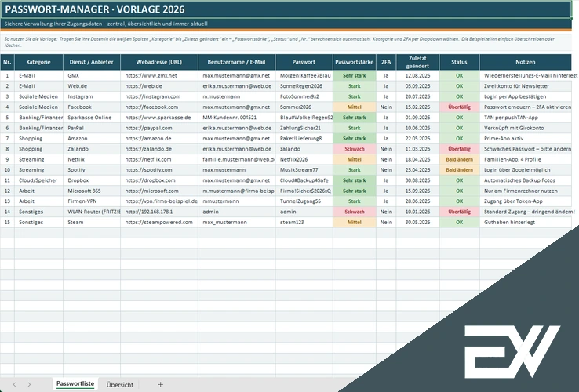Select the Dienst / Anbieter header cell
This screenshot has width=579, height=392.
point(92,62)
